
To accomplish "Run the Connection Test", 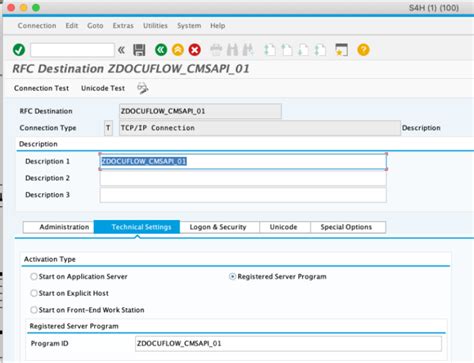I will coord(41,88).
